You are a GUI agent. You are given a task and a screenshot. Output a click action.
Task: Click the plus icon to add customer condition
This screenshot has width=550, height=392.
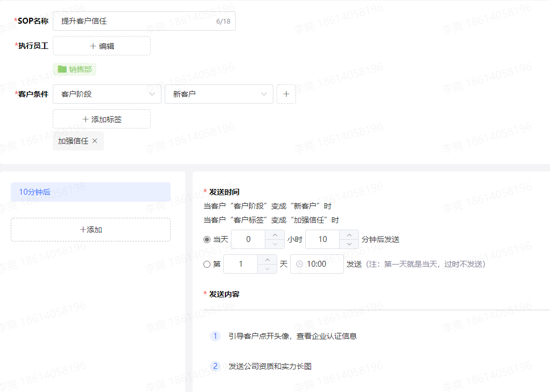pyautogui.click(x=286, y=94)
